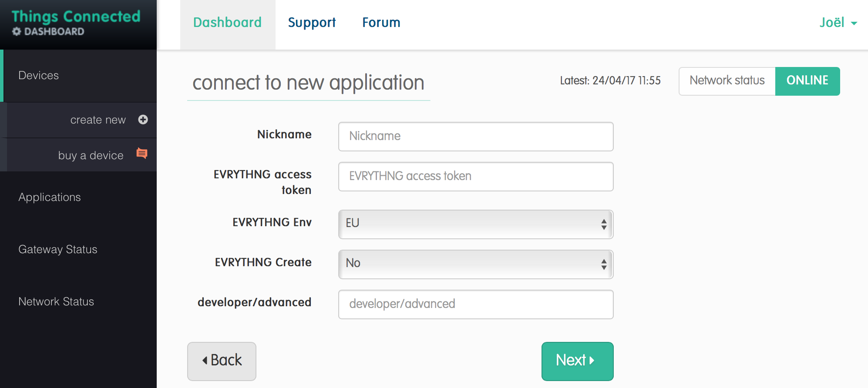The width and height of the screenshot is (868, 388).
Task: Focus the developer/advanced input field
Action: [476, 304]
